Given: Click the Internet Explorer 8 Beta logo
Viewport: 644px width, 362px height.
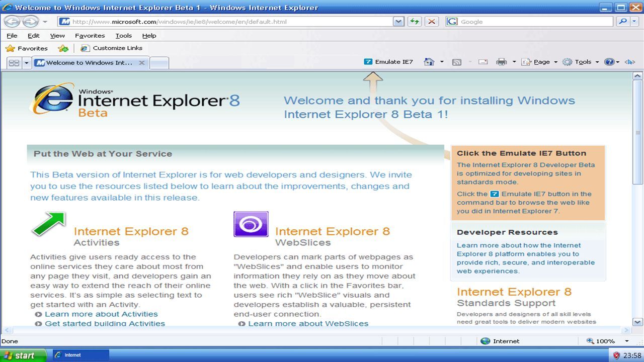Looking at the screenshot, I should click(135, 100).
